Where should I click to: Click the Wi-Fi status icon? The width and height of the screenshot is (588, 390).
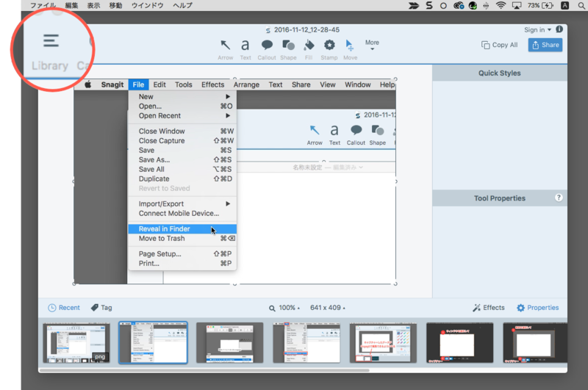[501, 5]
